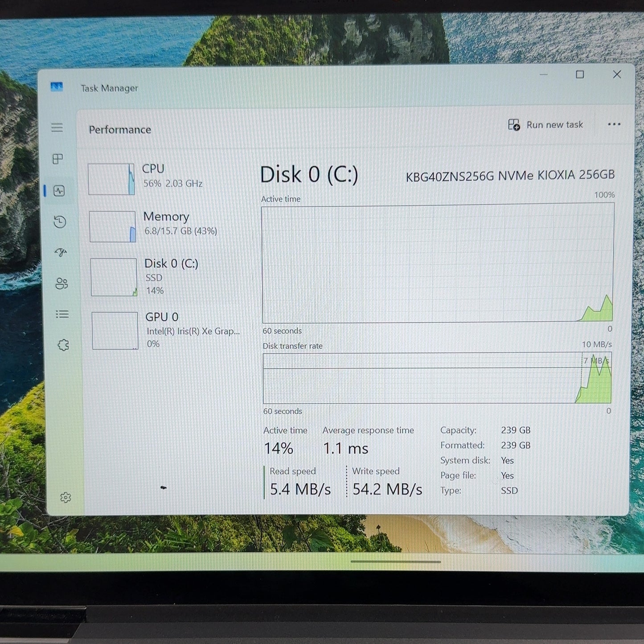Click the Run new task icon
The image size is (644, 644).
pyautogui.click(x=514, y=125)
